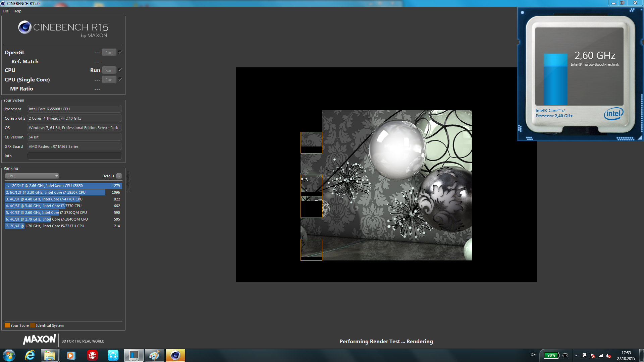The image size is (644, 362).
Task: Toggle the CPU test checkbox
Action: click(x=120, y=70)
